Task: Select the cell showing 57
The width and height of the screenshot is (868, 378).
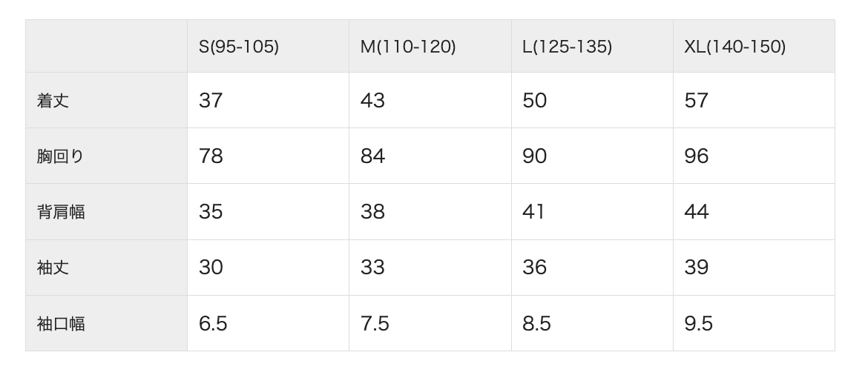Action: [696, 101]
